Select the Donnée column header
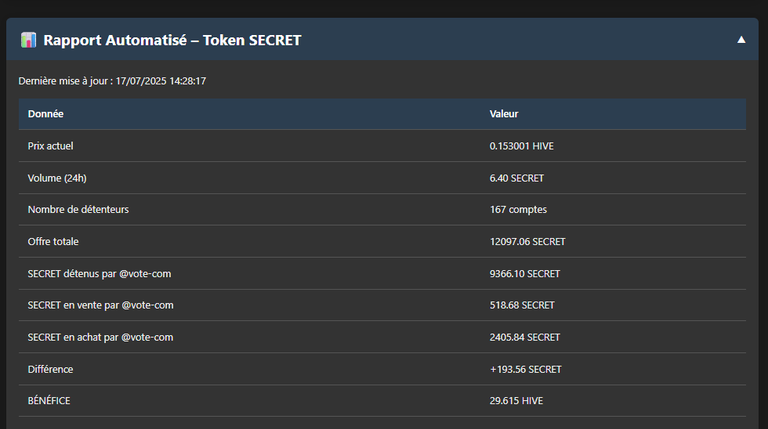Screen dimensions: 768x429 click(46, 114)
